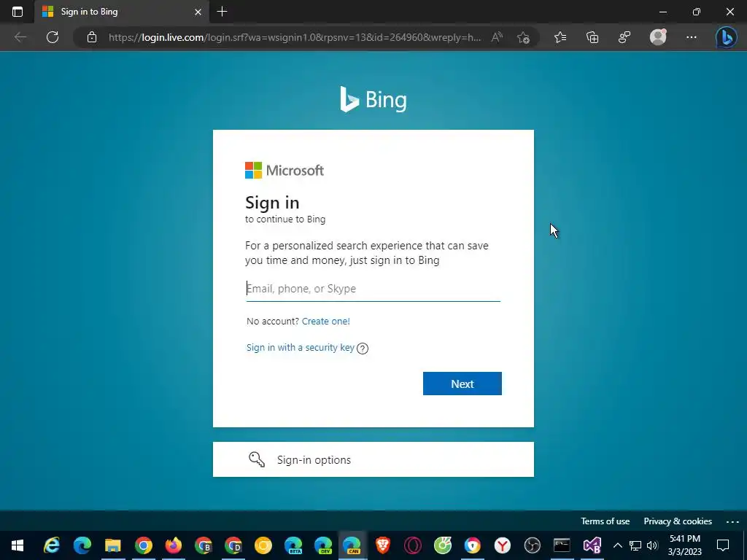Select the 'Sign in to Bing' tab

[x=122, y=12]
